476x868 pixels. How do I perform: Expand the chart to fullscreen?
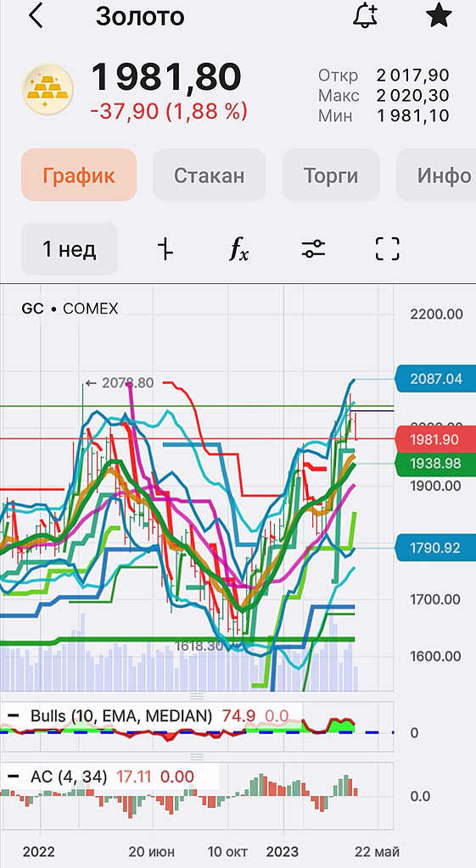[388, 249]
